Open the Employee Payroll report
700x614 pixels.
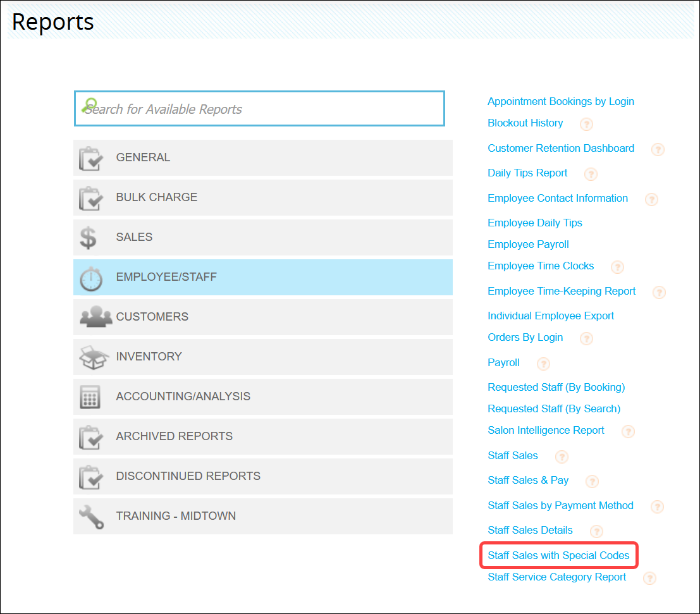pyautogui.click(x=528, y=244)
